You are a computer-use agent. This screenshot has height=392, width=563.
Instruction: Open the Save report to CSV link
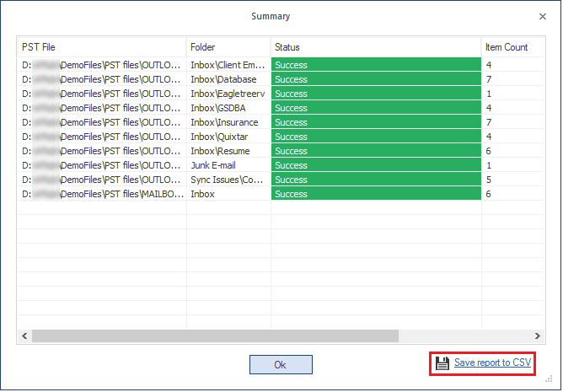(492, 362)
